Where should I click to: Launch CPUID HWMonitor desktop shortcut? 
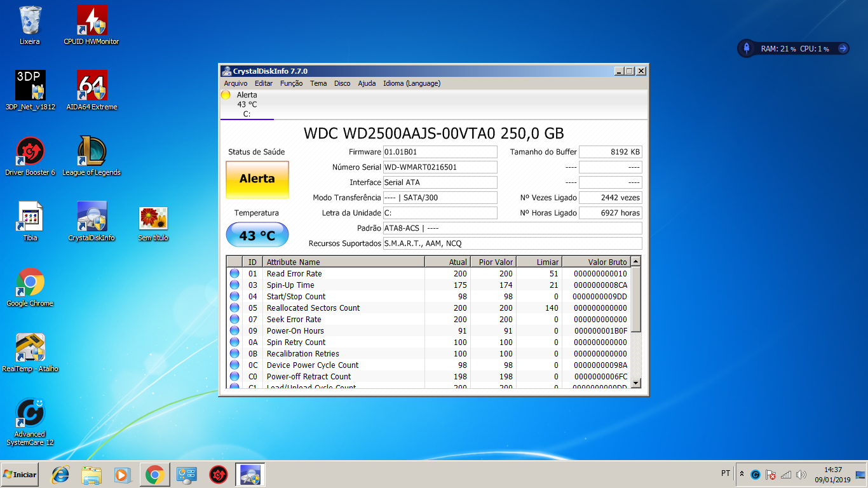coord(92,25)
